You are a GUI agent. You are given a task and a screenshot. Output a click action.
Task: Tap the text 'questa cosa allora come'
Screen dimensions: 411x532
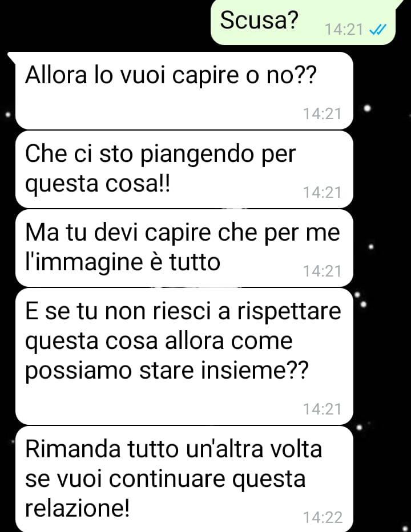(x=159, y=342)
